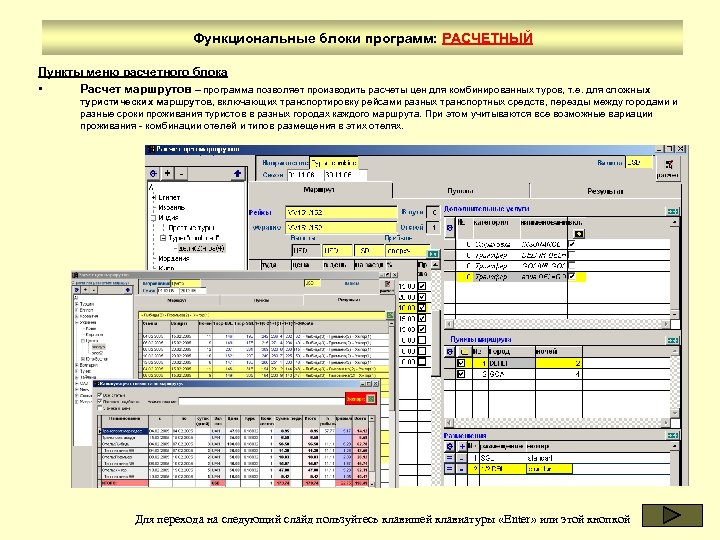Image resolution: width=720 pixels, height=540 pixels.
Task: Click the blue up-arrow icon above the main tree
Action: 237,174
